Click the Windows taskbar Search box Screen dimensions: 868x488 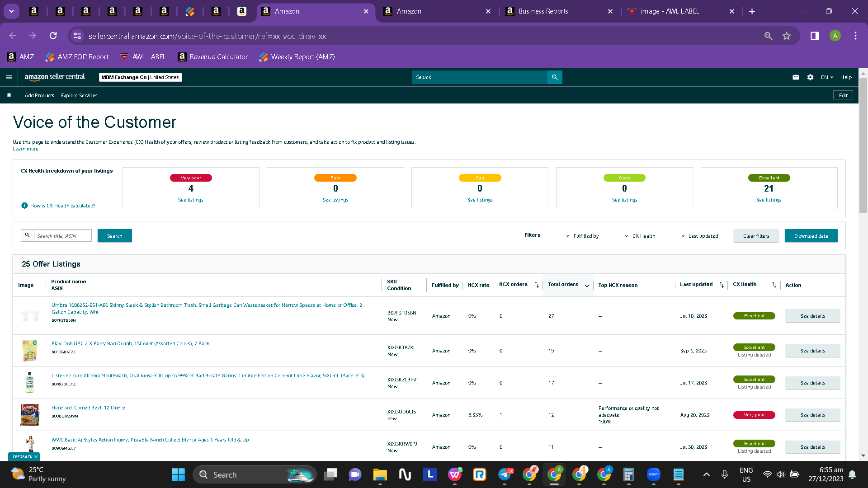(x=255, y=474)
